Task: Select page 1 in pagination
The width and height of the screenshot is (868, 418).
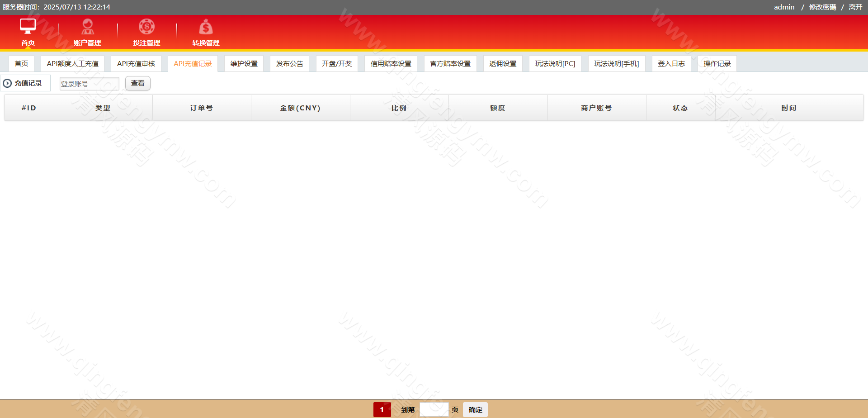Action: [382, 409]
